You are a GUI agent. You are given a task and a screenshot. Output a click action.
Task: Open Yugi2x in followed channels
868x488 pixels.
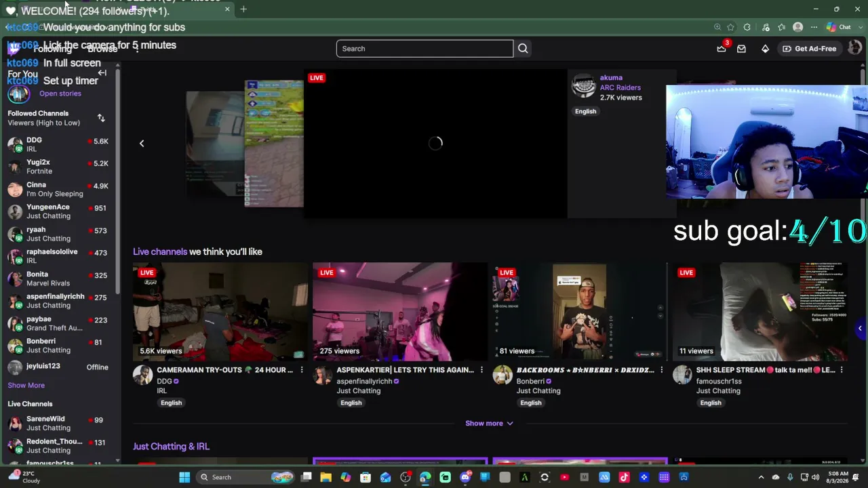(58, 167)
